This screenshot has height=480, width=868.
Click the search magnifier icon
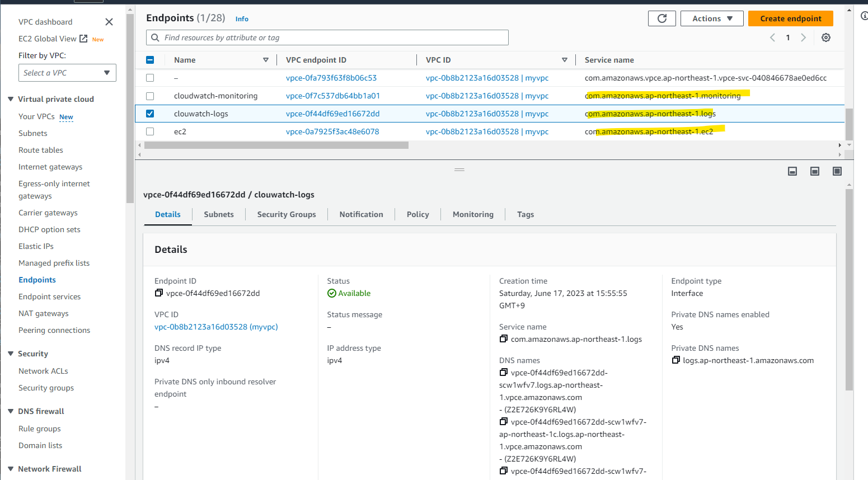click(156, 37)
